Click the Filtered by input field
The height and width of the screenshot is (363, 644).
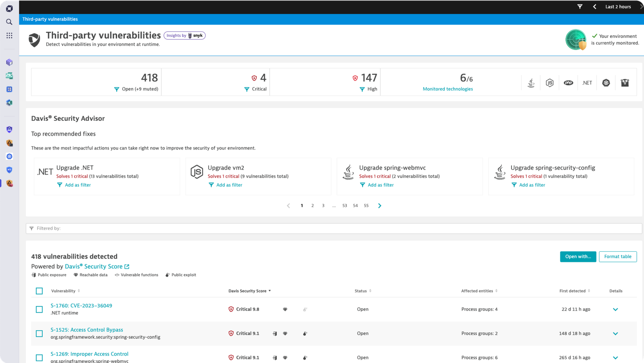pyautogui.click(x=334, y=228)
